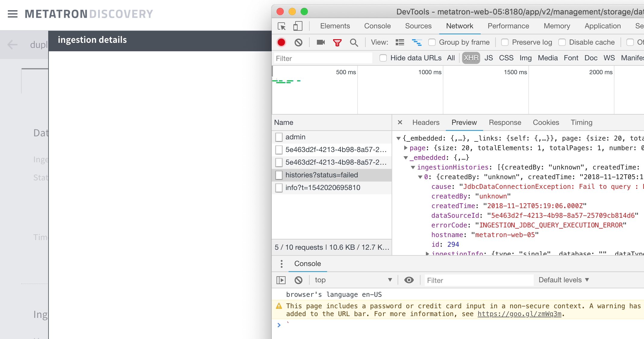Collapse the ingestionHistories tree node
Image resolution: width=644 pixels, height=339 pixels.
413,167
